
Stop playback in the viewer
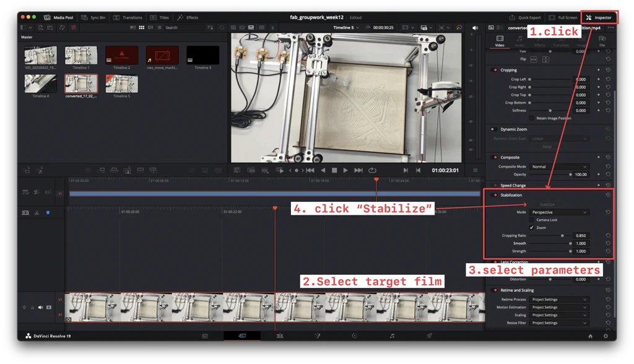pos(334,170)
